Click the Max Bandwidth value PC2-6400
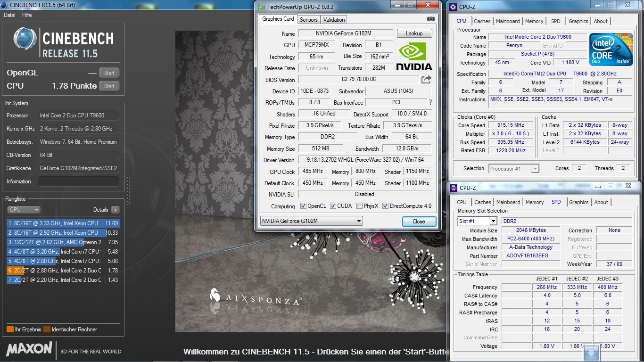 coord(531,239)
